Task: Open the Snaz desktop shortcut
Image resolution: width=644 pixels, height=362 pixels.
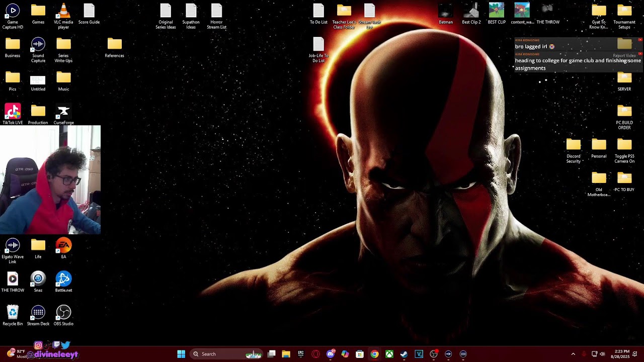Action: click(38, 282)
